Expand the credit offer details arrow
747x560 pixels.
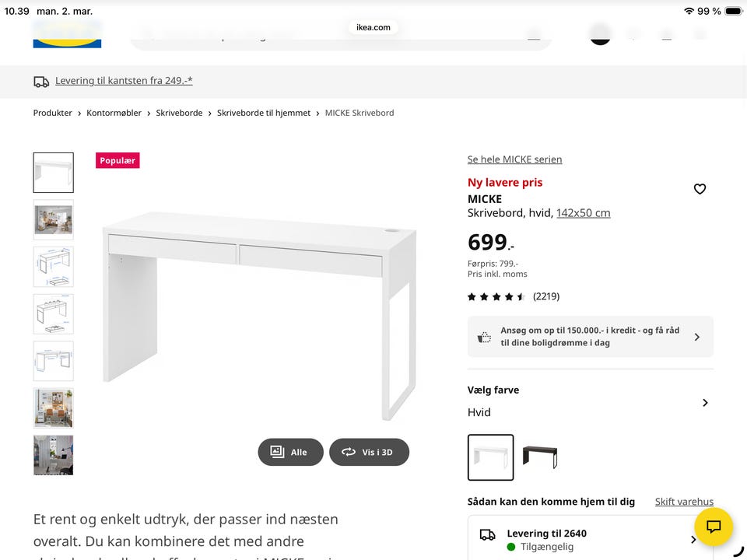[698, 336]
